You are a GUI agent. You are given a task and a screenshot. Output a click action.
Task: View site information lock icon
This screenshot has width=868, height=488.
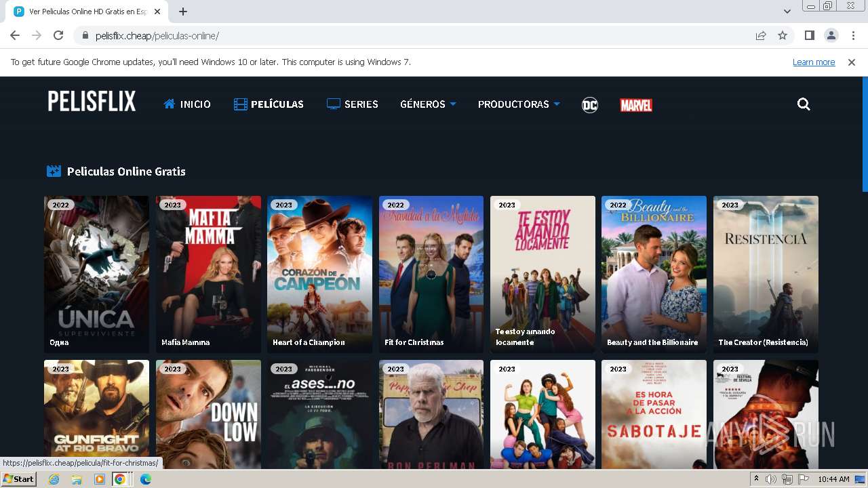click(x=85, y=35)
